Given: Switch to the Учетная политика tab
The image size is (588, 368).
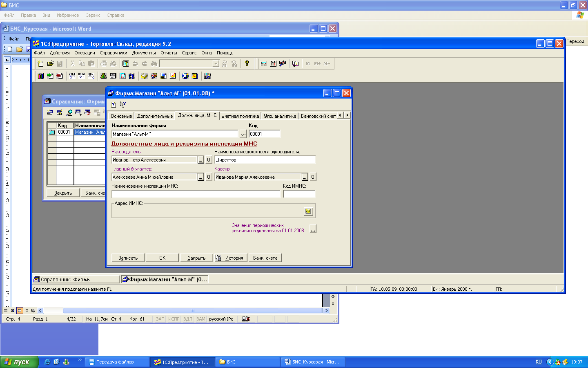Looking at the screenshot, I should [240, 116].
